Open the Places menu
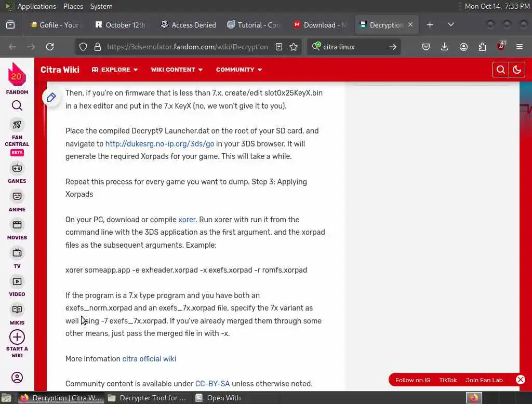Viewport: 532px width, 404px height. pyautogui.click(x=73, y=6)
